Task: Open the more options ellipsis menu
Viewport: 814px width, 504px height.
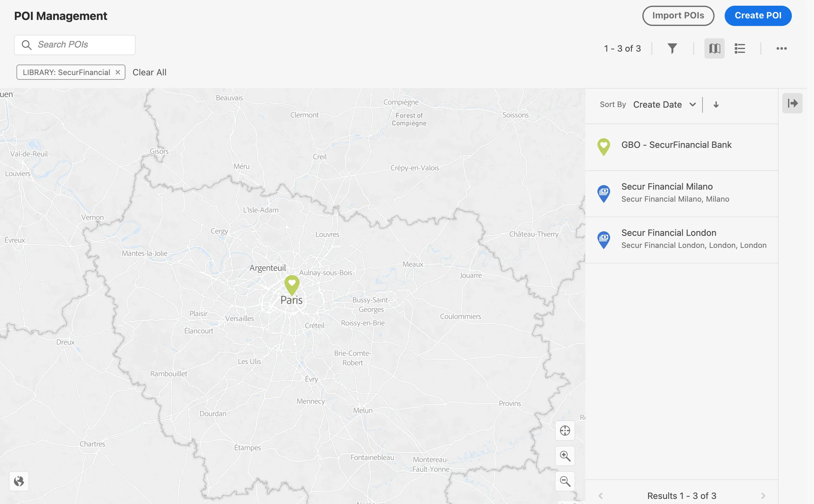Action: [x=781, y=49]
